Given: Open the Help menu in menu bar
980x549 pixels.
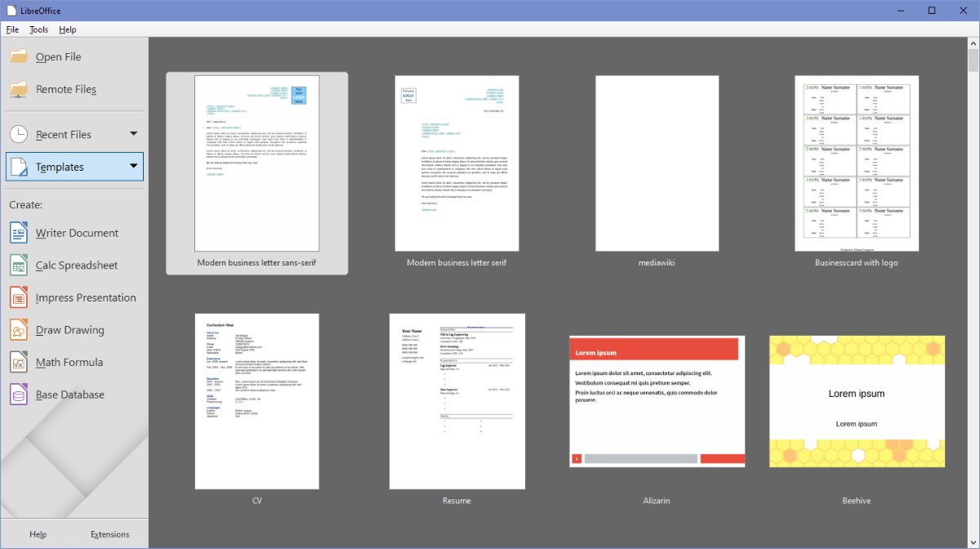Looking at the screenshot, I should (x=68, y=29).
